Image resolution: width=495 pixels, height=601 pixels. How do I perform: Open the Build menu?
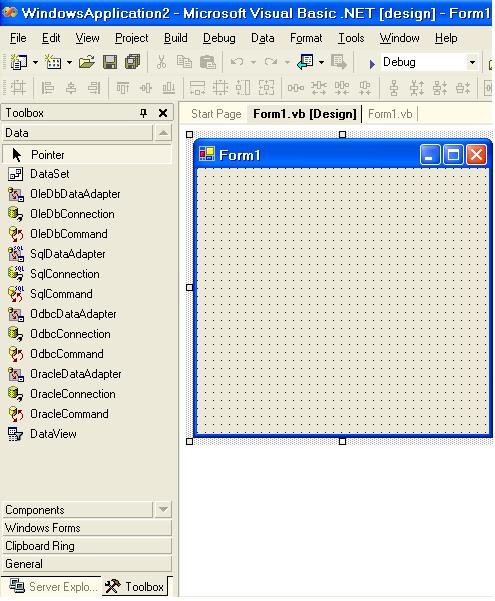tap(176, 38)
